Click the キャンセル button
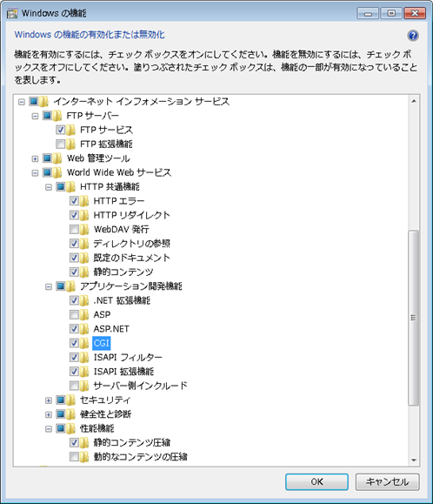The height and width of the screenshot is (504, 433). coord(388,481)
